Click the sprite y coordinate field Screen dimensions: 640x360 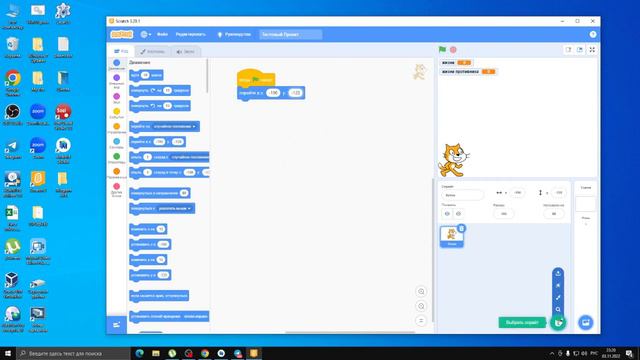pos(559,193)
